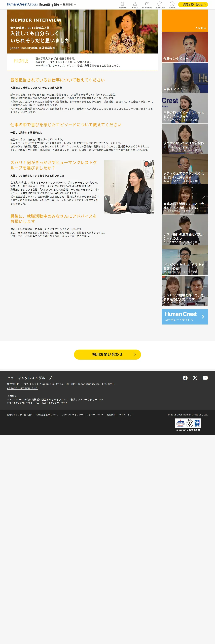215x644 pixels.
Task: Open ソフトウェアテスト、なくなればいいと思います card
Action: point(185,169)
